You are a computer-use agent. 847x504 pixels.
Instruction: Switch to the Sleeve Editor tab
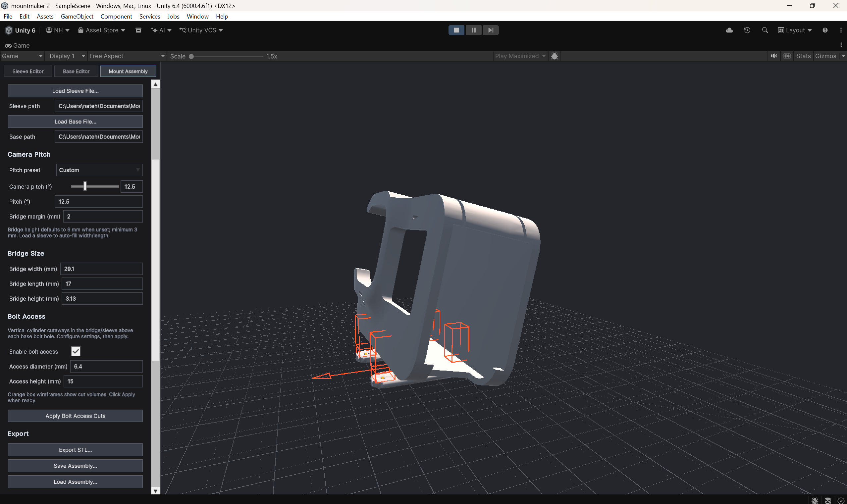(x=28, y=71)
